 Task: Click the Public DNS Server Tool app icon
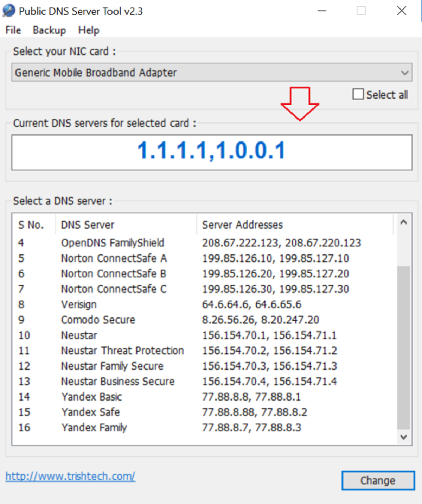coord(8,11)
